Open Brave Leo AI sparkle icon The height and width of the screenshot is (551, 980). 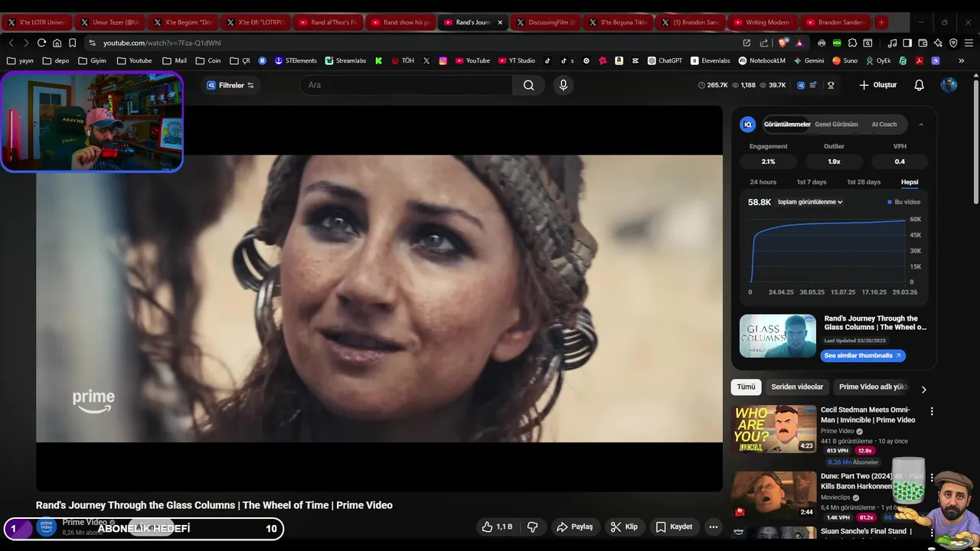point(938,43)
